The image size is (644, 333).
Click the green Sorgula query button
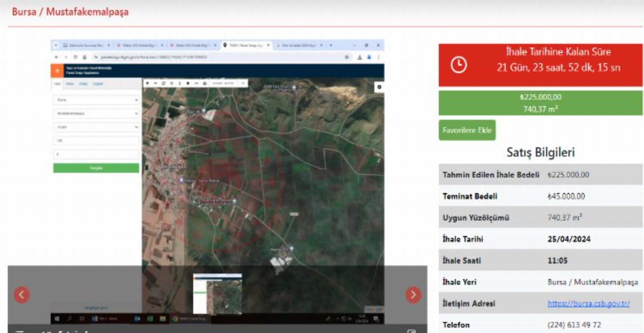96,168
